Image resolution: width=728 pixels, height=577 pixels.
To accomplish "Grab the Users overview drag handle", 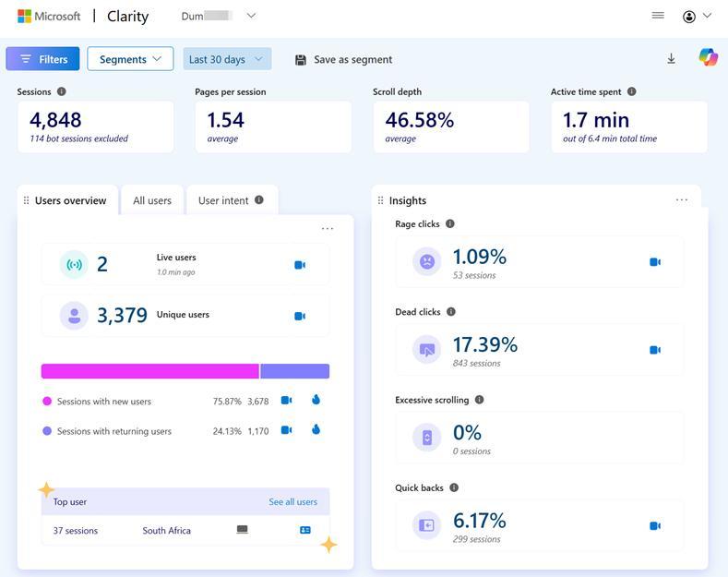I will [x=26, y=200].
